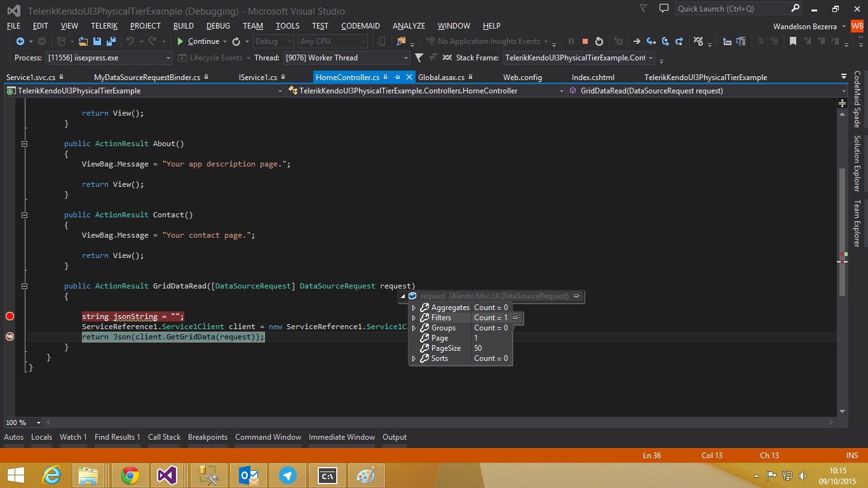Click the Continue button

[x=198, y=41]
